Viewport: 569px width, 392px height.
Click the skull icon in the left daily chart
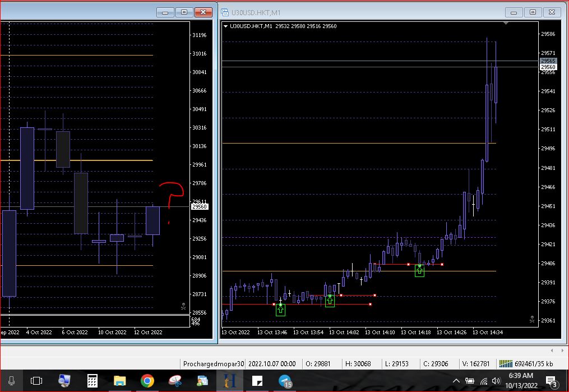pyautogui.click(x=183, y=306)
